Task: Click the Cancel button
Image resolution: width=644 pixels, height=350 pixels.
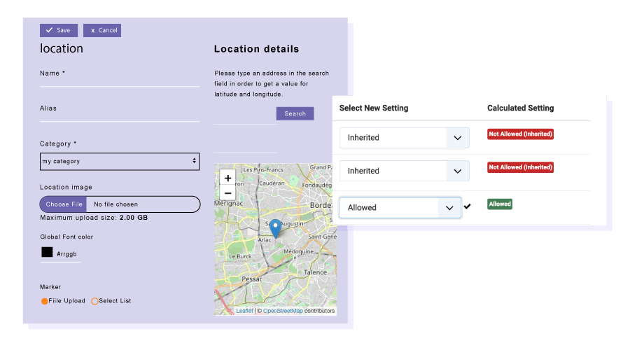Action: [x=102, y=30]
